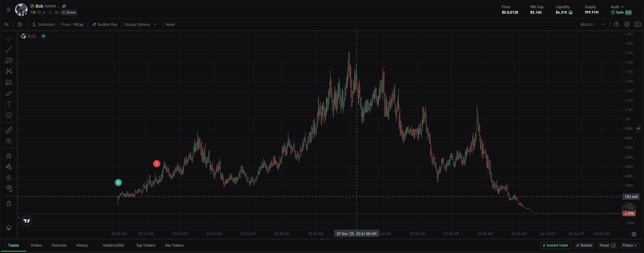This screenshot has height=253, width=644.
Task: Open the Positions tab
Action: (x=59, y=245)
